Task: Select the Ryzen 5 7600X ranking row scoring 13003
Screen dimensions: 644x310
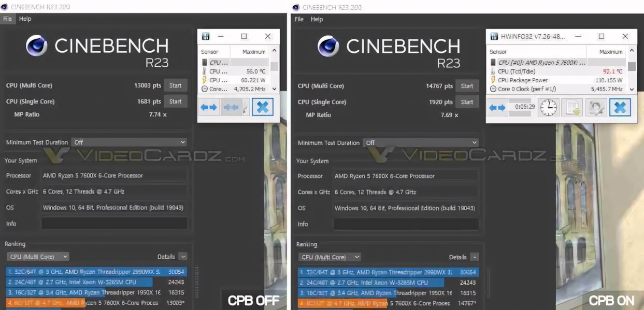Action: tap(96, 303)
